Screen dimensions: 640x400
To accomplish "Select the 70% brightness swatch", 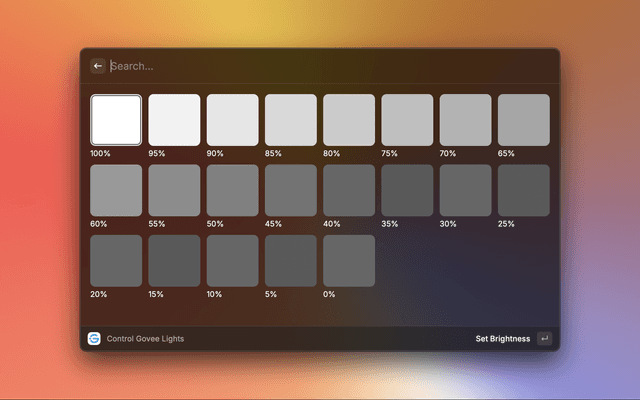I will coord(465,120).
